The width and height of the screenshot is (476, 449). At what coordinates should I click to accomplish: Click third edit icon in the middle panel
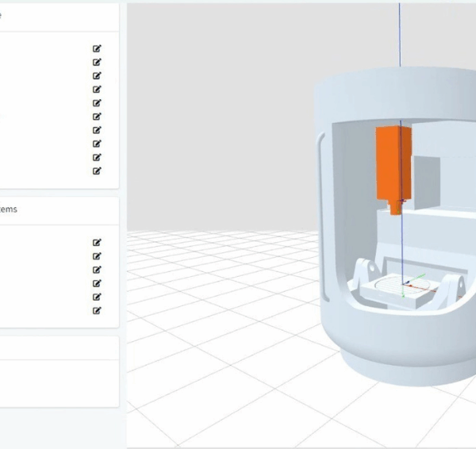click(97, 270)
